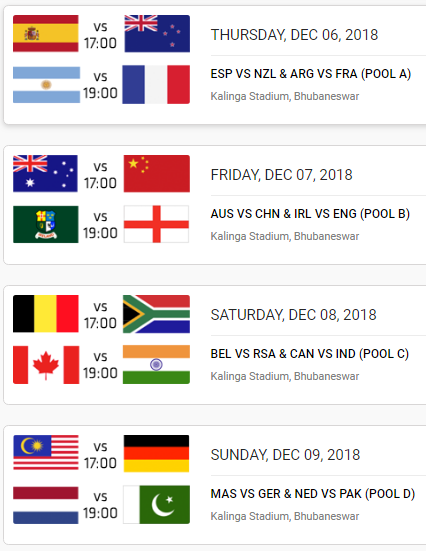Select the Netherlands flag
This screenshot has height=551, width=426.
(x=46, y=505)
